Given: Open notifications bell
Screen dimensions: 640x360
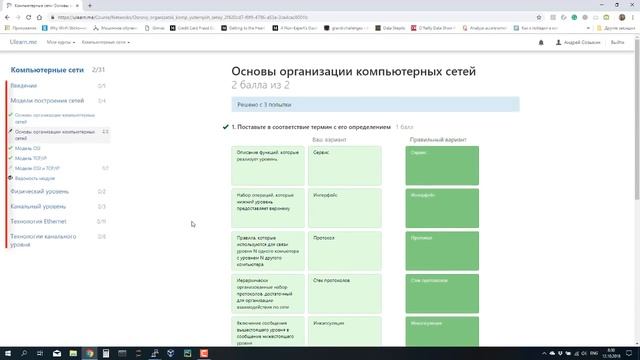Looking at the screenshot, I should (x=541, y=42).
